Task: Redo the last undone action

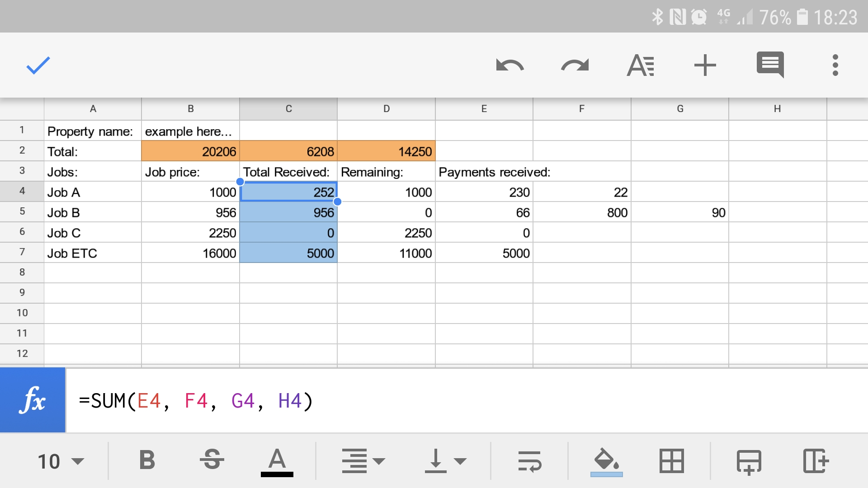Action: click(x=575, y=66)
